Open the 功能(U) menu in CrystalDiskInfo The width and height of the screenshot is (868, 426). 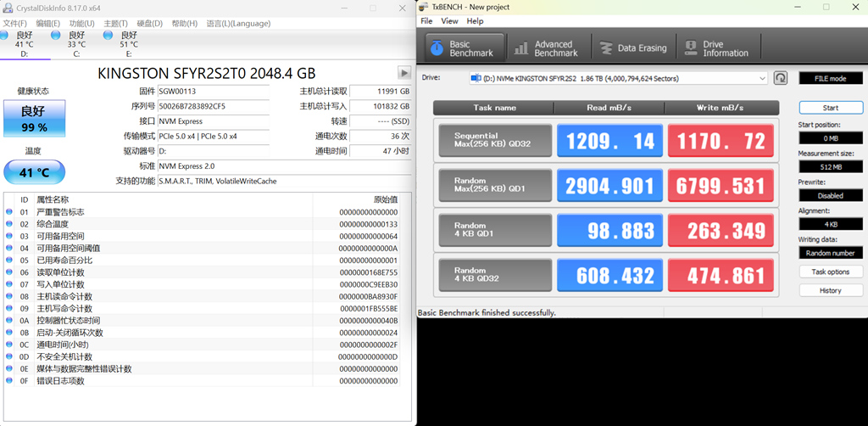(x=81, y=23)
